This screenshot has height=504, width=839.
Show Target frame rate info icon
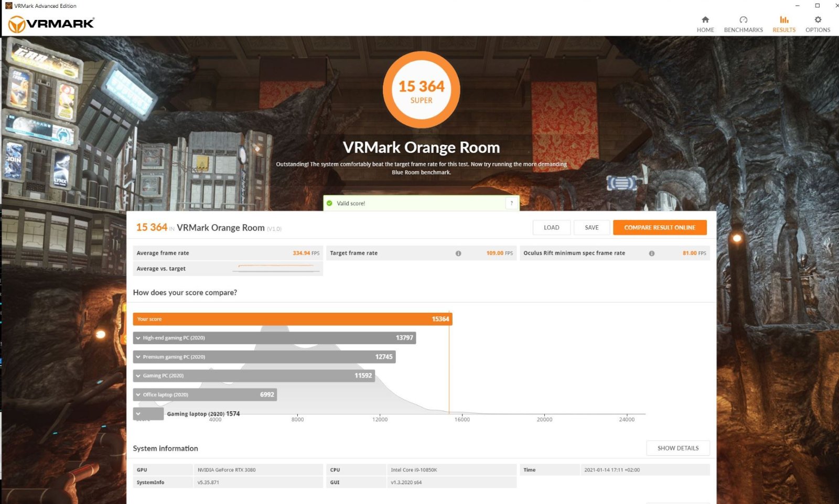458,253
